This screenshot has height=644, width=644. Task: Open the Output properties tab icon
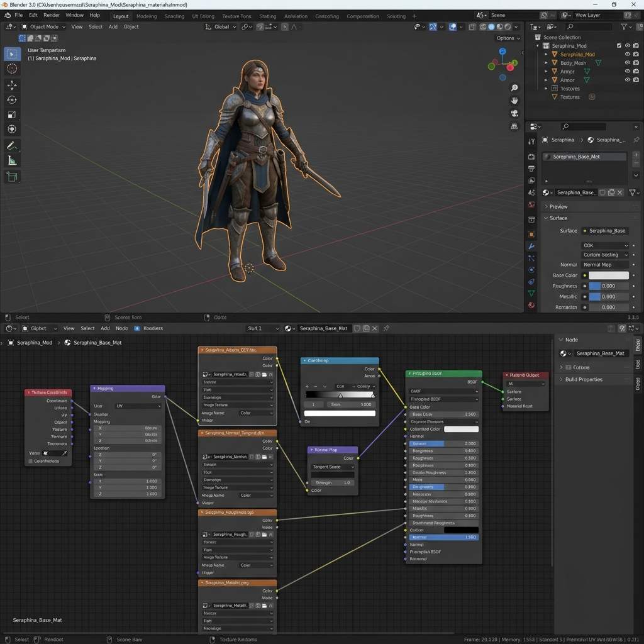[531, 169]
